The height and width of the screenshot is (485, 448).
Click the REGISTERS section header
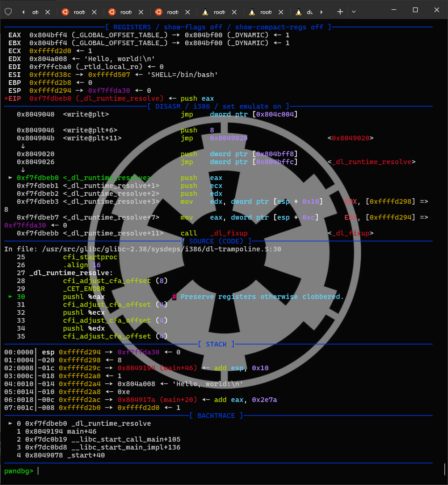(x=218, y=27)
